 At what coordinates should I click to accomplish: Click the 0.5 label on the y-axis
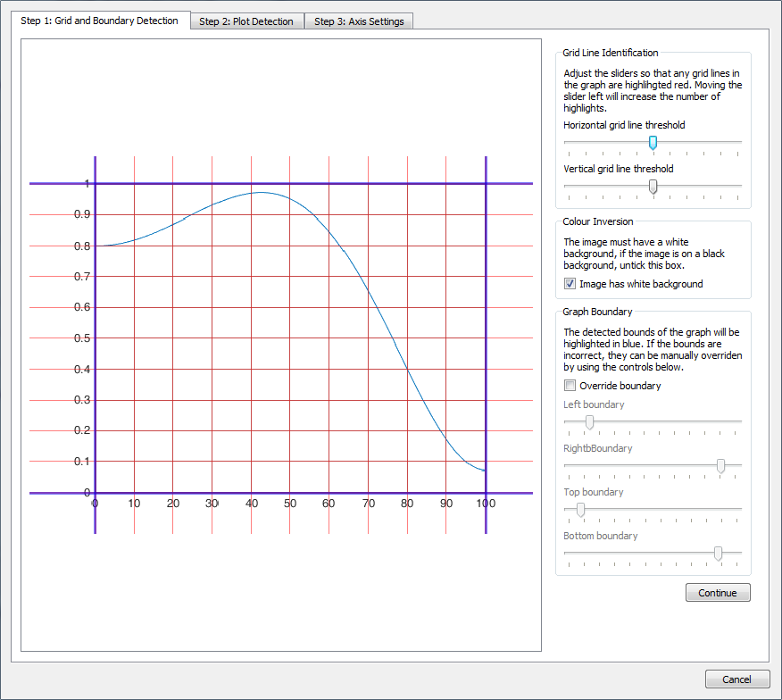[82, 338]
